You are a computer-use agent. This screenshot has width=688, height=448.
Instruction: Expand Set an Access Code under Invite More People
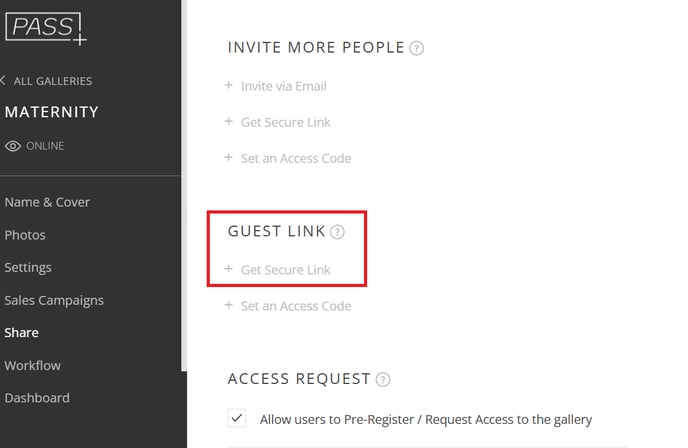(296, 158)
